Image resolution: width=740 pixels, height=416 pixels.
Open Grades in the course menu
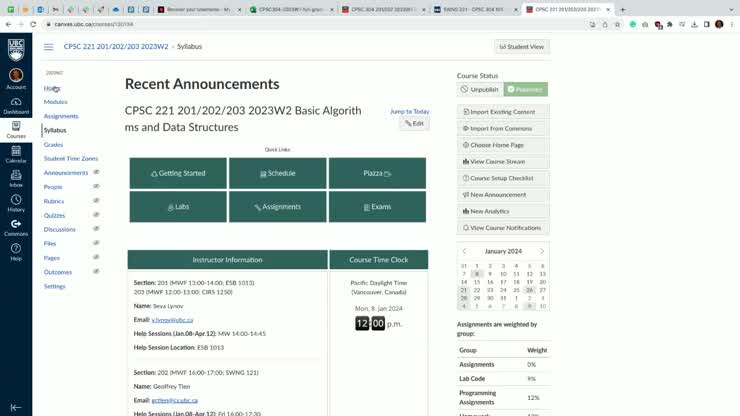click(53, 144)
